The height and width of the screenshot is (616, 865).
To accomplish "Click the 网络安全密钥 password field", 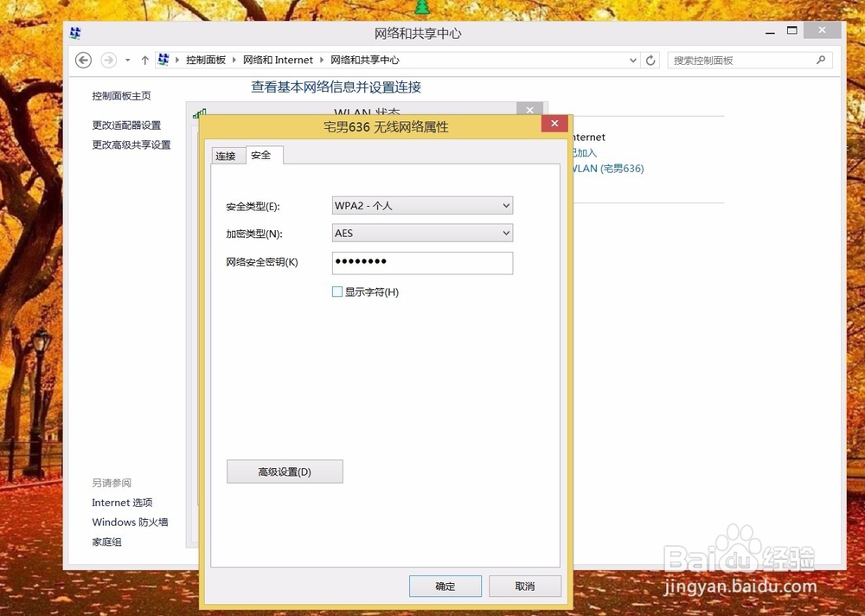I will pyautogui.click(x=422, y=262).
